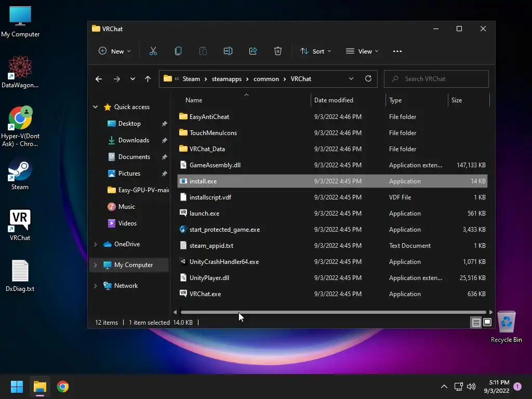Click the horizontal scrollbar in file list
532x399 pixels.
[x=333, y=312]
